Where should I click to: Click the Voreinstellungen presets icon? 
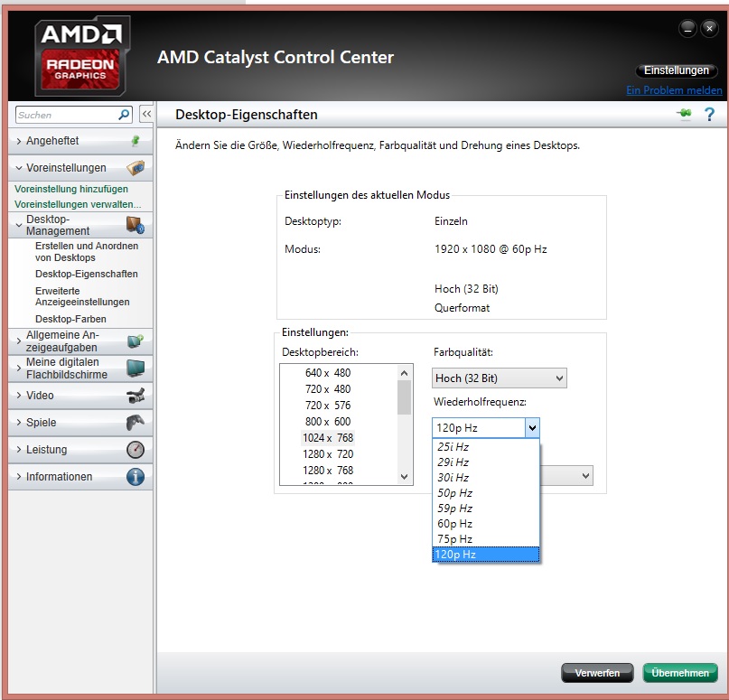tap(136, 168)
